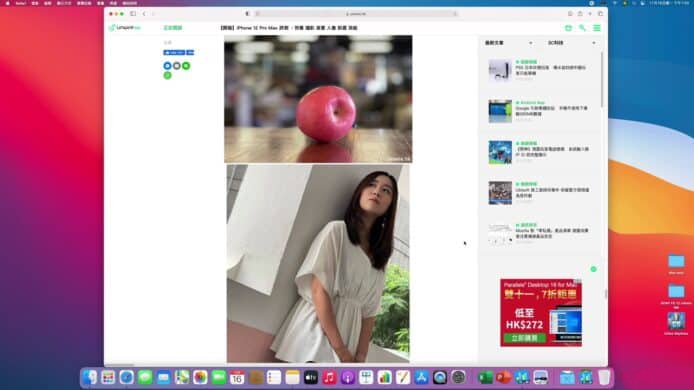694x390 pixels.
Task: Open the green search icon on the site header
Action: tap(582, 28)
